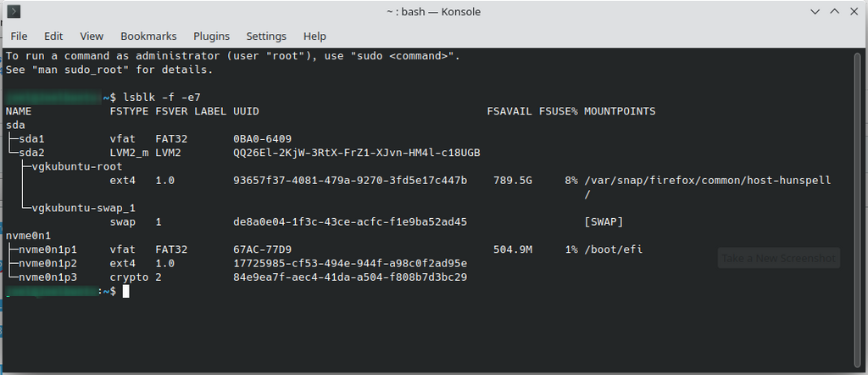Close the Konsole window

(854, 12)
